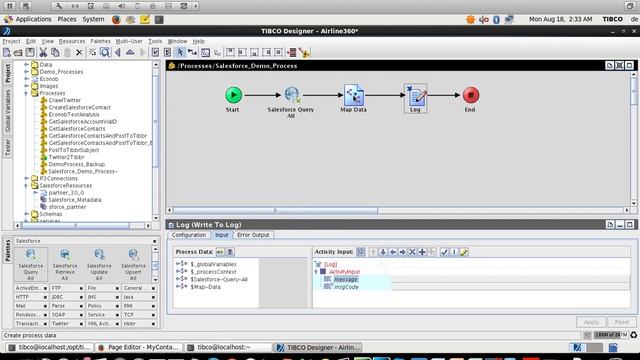Expand the Images folder
This screenshot has width=640, height=360.
click(27, 86)
